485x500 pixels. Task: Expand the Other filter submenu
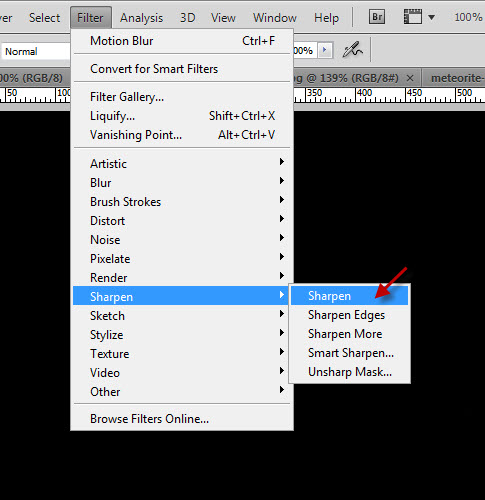(182, 392)
